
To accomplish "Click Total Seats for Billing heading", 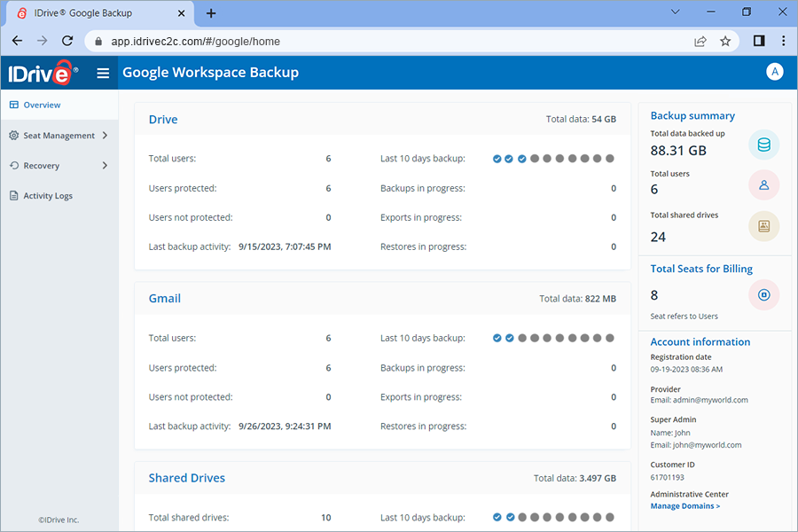I will 701,269.
